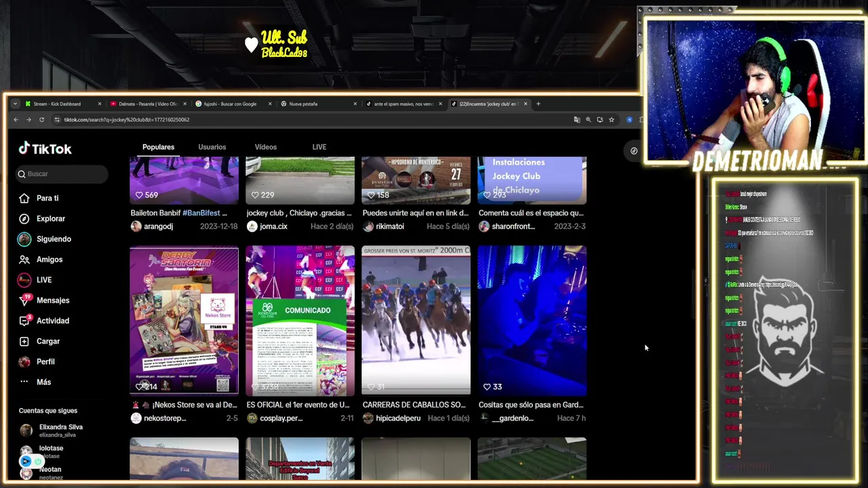Switch to Usuarios tab

click(212, 147)
